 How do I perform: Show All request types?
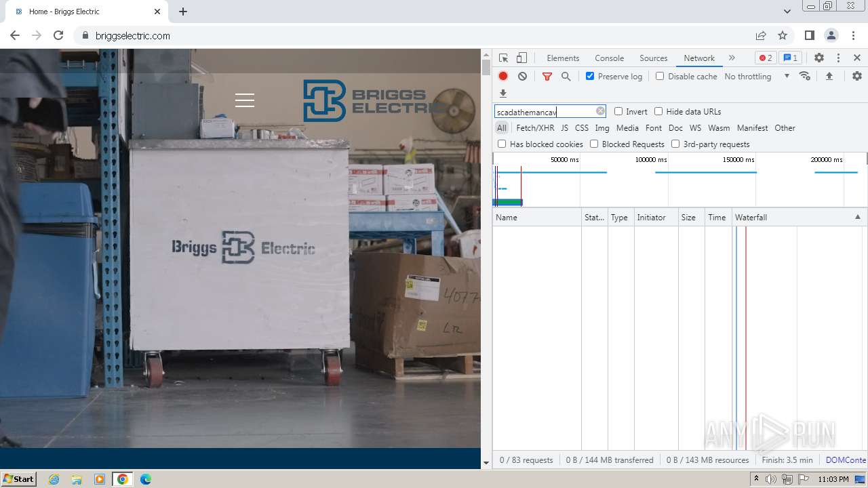point(501,128)
